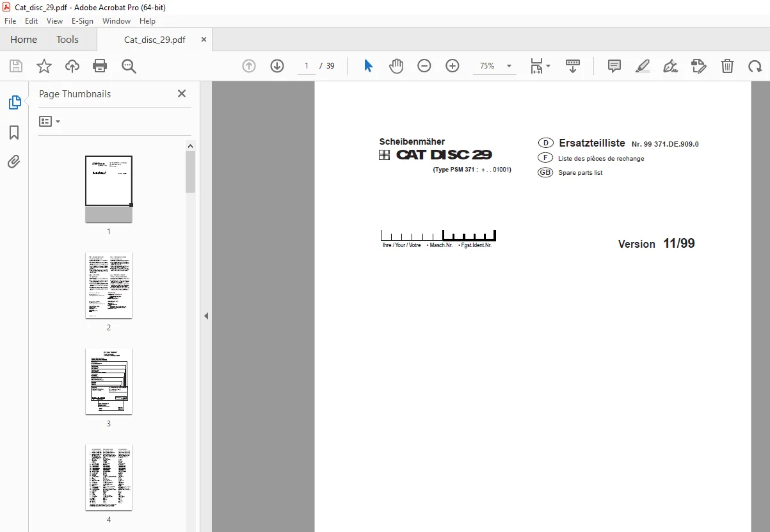
Task: Rotate page clockwise icon
Action: 755,66
